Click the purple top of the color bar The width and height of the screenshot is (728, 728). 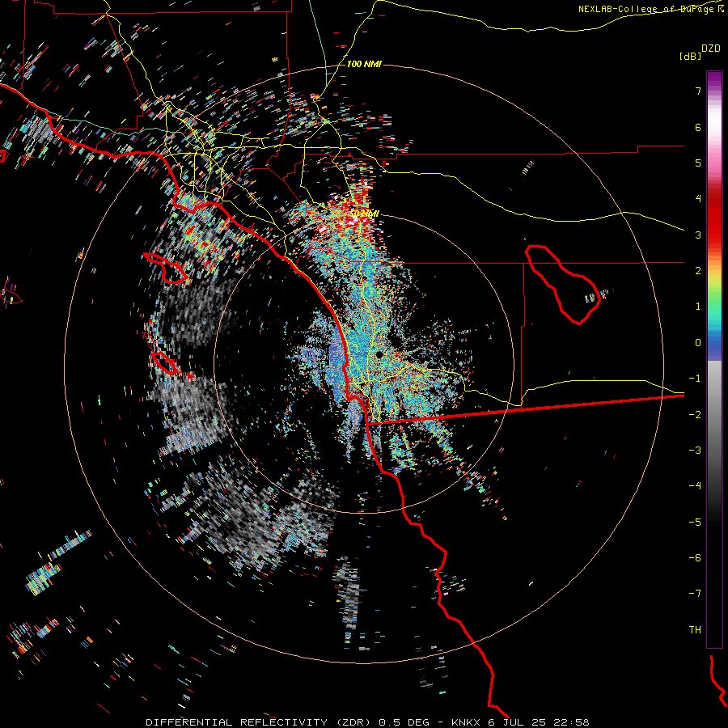coord(714,79)
